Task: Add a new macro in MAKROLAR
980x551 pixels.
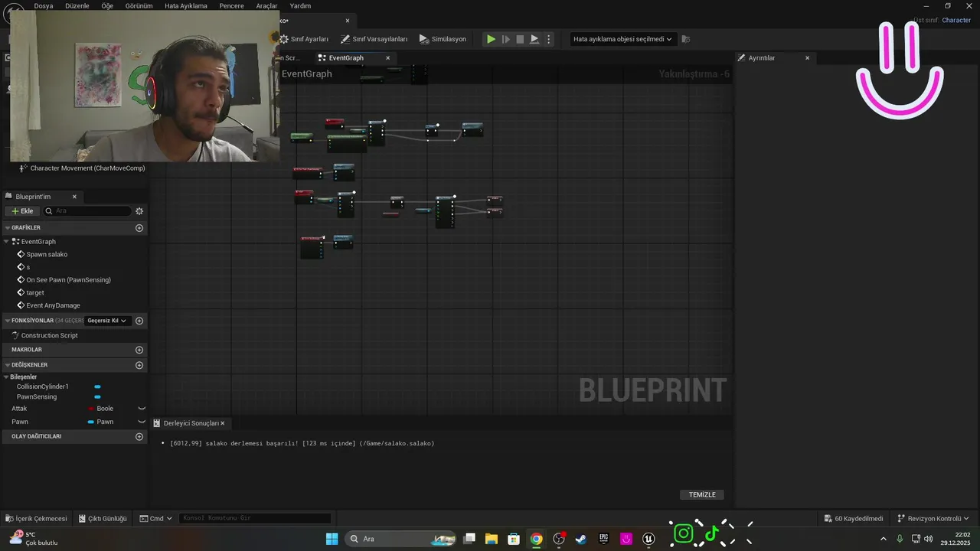Action: (139, 350)
